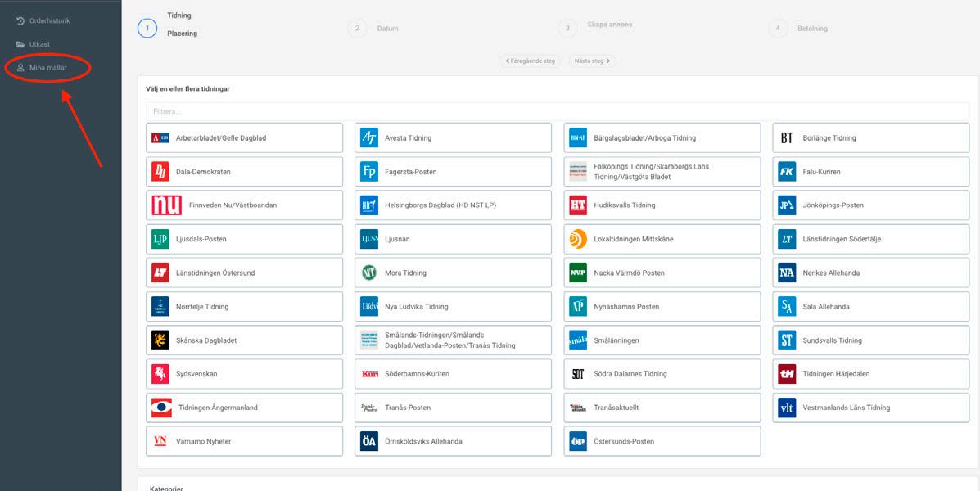Image resolution: width=980 pixels, height=491 pixels.
Task: Select the Norrtelje Tidning newspaper
Action: coord(244,307)
